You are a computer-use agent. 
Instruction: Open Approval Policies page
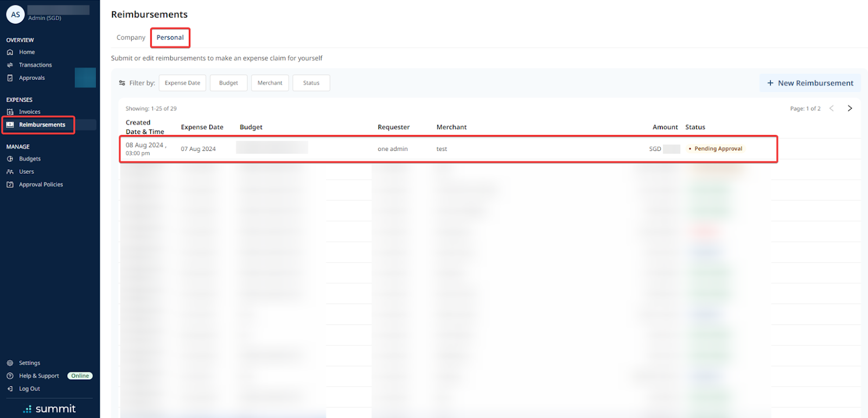[41, 185]
